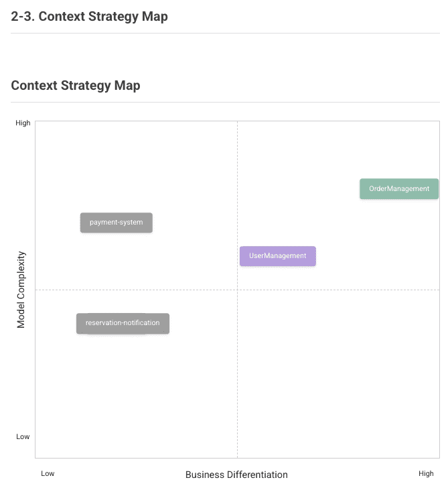448x484 pixels.
Task: Click the 'Context Strategy Map' subsection title
Action: 76,85
